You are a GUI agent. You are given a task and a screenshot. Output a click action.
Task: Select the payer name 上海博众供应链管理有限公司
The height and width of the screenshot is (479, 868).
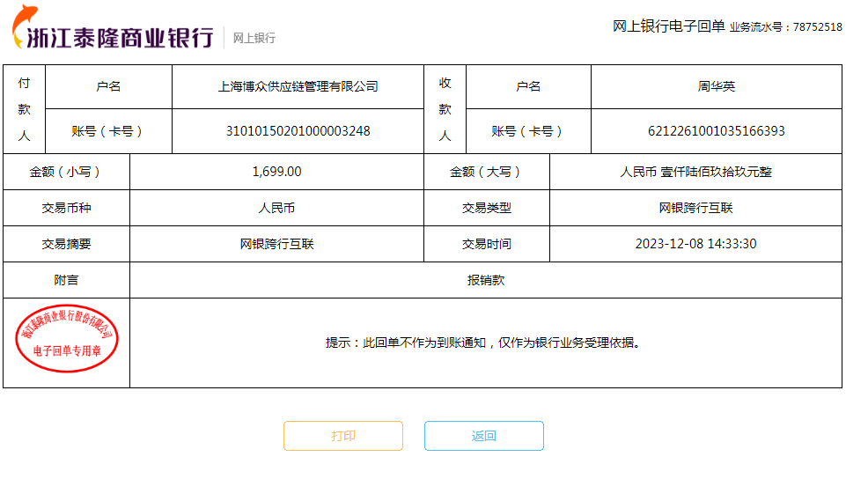(298, 86)
